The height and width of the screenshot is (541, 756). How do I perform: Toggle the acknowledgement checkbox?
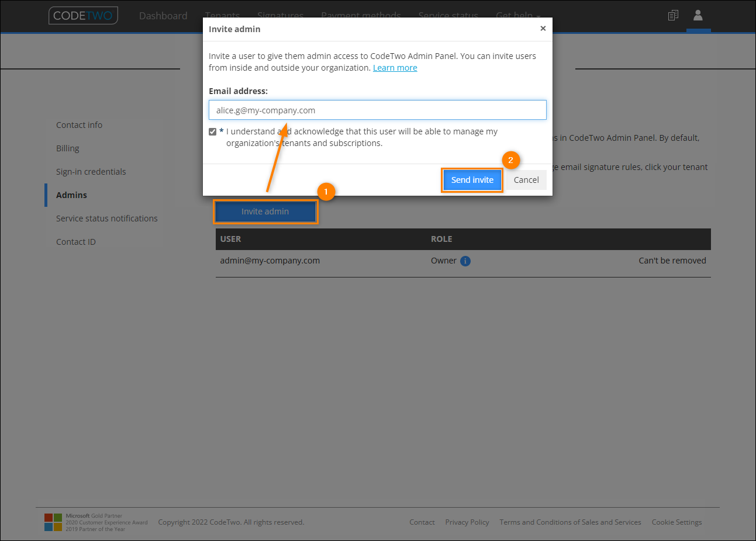[x=213, y=131]
